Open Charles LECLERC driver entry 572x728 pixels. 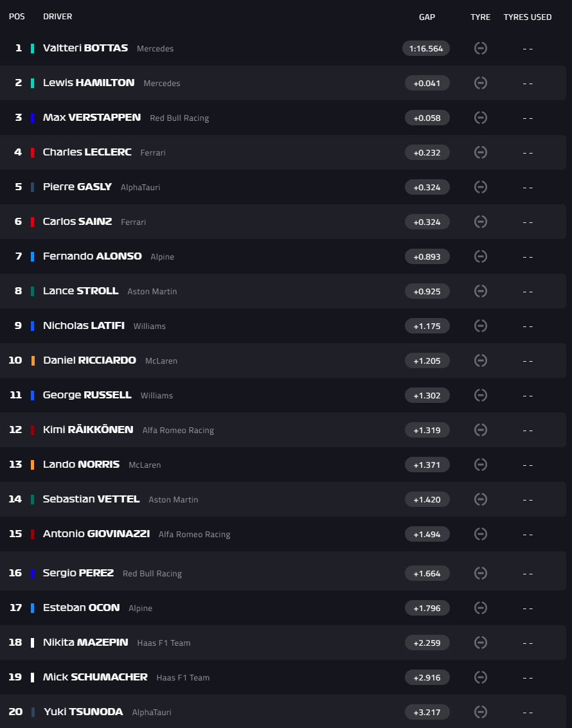point(87,152)
